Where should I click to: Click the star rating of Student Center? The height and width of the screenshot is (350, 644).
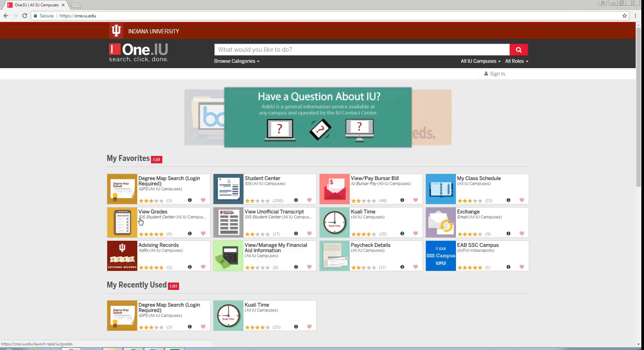(x=257, y=201)
